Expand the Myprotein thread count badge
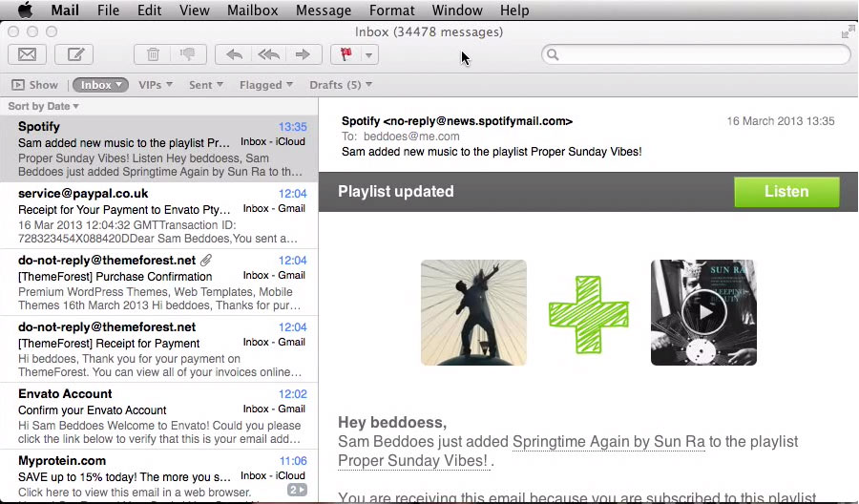859x504 pixels. 297,490
